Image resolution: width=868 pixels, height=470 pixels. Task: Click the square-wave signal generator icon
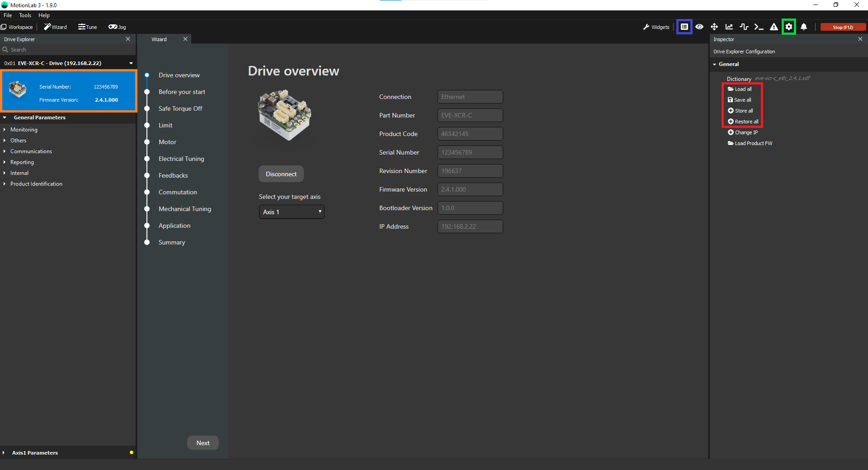pyautogui.click(x=744, y=27)
